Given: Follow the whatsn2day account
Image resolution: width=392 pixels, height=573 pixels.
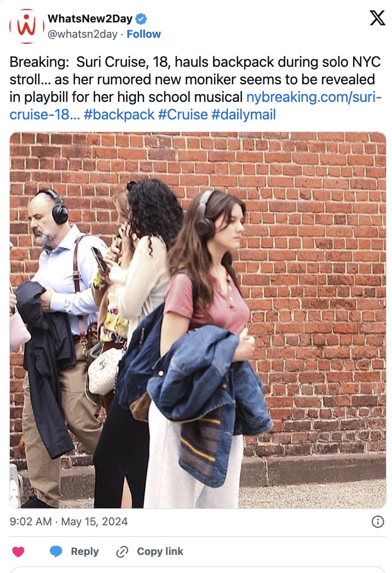Looking at the screenshot, I should pyautogui.click(x=143, y=34).
